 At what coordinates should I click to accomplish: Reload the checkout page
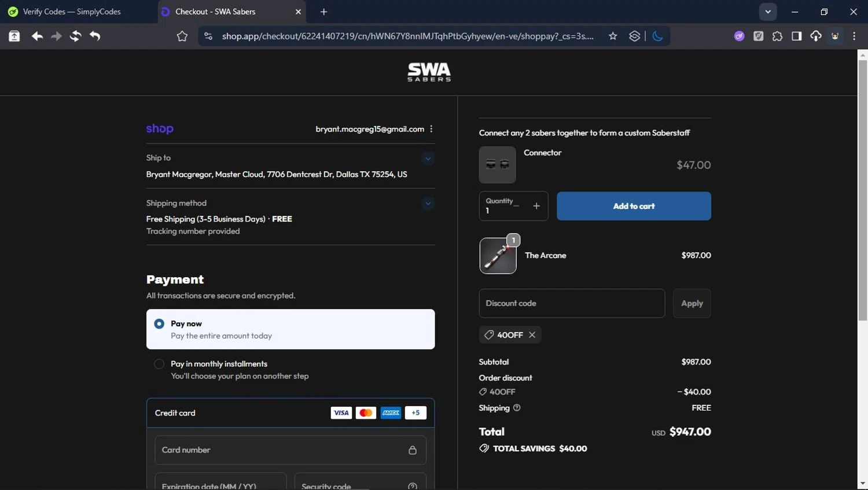75,36
